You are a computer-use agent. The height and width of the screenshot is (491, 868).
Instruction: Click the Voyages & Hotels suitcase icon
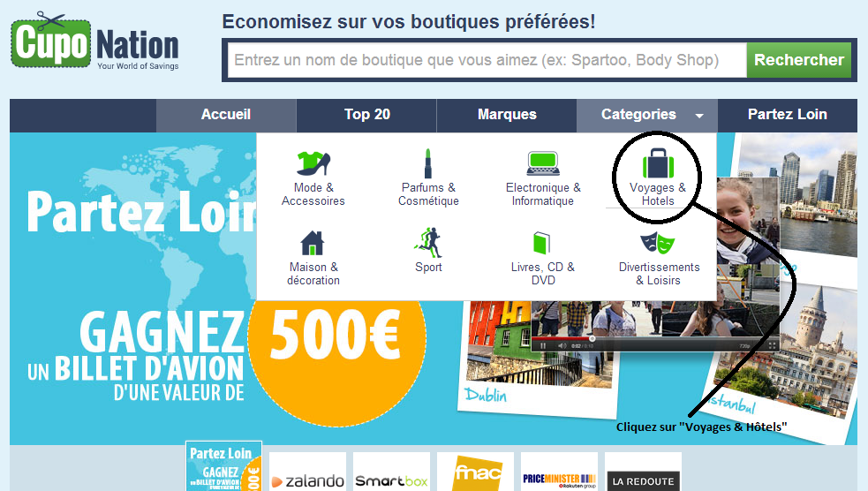(x=658, y=162)
